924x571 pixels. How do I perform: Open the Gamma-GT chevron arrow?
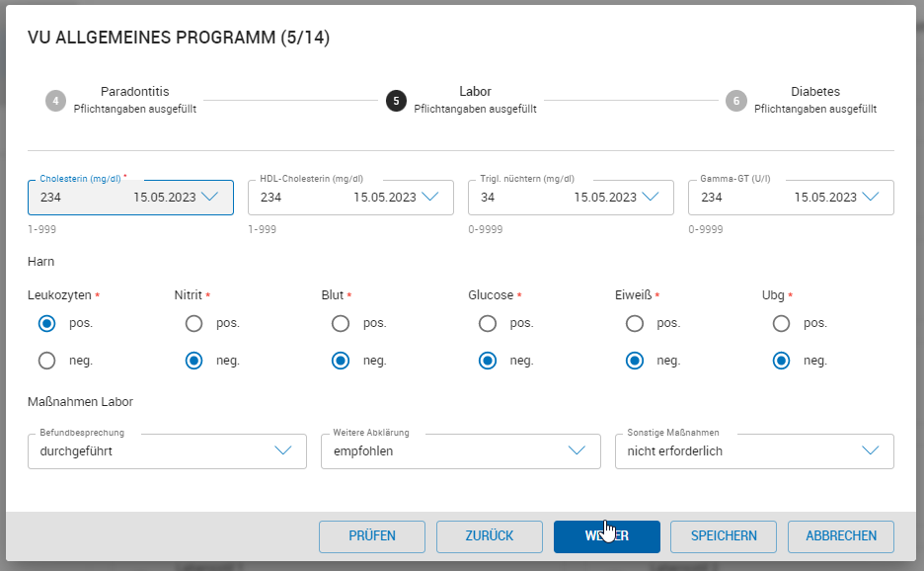[x=870, y=197]
